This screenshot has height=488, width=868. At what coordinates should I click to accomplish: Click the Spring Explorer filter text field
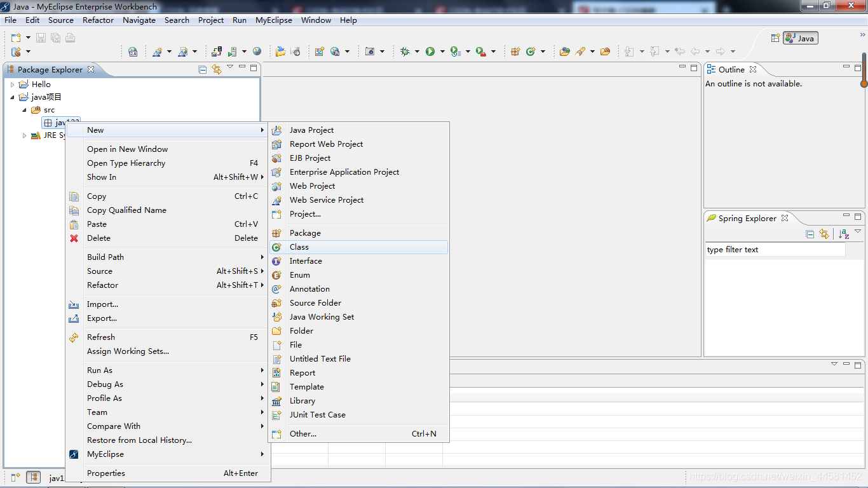click(775, 250)
